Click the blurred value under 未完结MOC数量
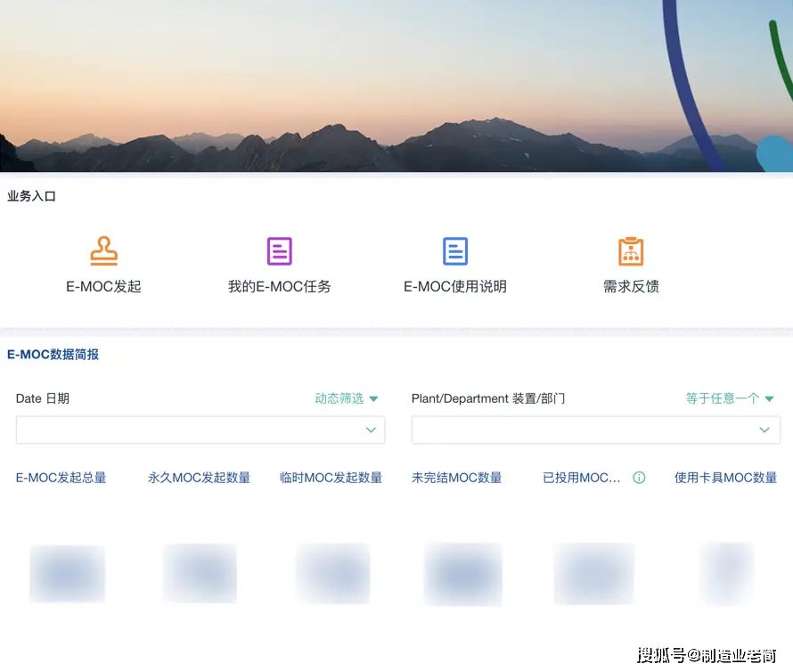 coord(462,574)
